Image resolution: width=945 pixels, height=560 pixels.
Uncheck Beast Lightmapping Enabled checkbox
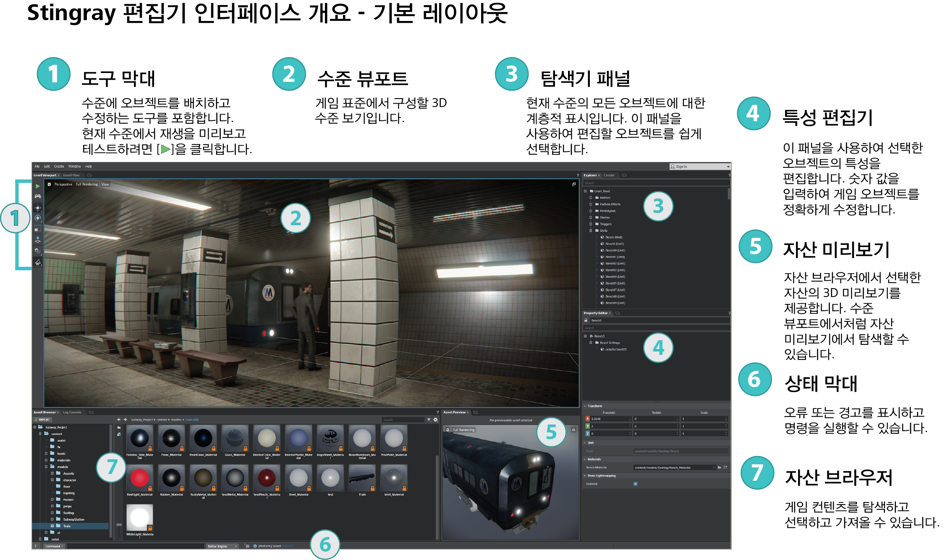click(635, 484)
